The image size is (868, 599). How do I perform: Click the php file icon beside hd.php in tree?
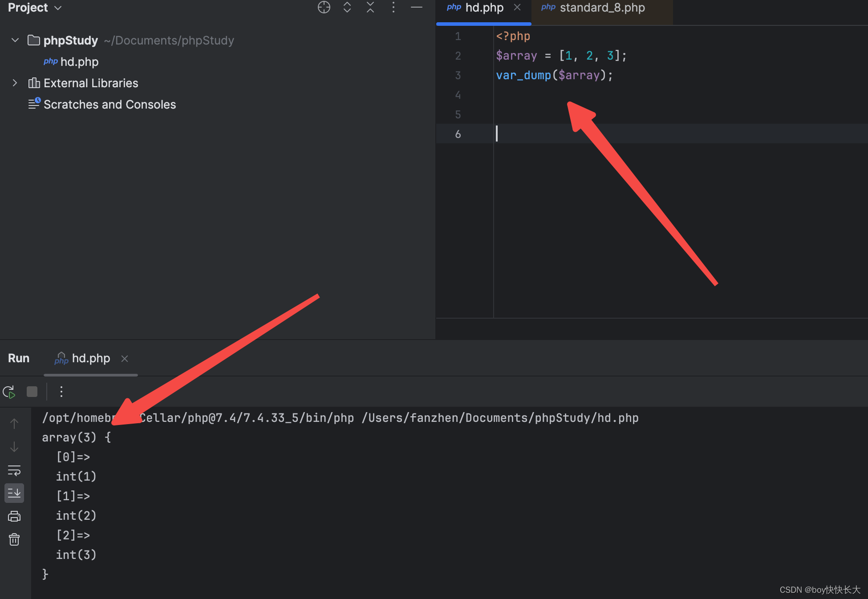[x=51, y=61]
